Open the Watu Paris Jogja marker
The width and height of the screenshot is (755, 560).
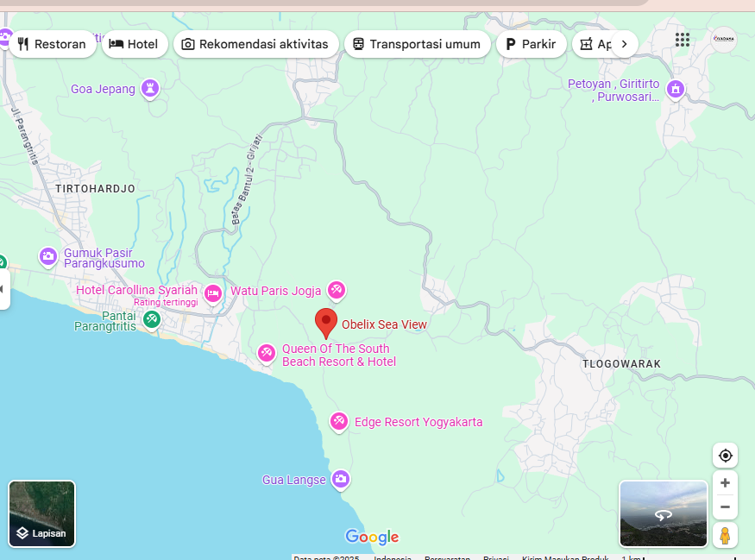pos(337,291)
